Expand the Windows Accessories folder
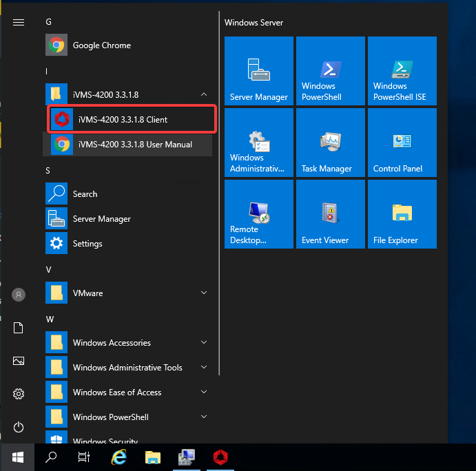 [x=204, y=342]
